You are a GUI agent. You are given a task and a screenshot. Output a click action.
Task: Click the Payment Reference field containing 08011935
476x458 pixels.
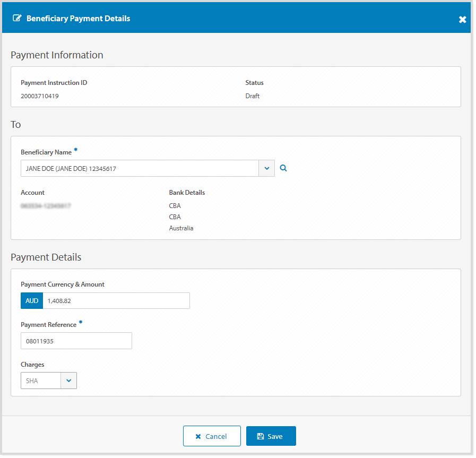coord(76,341)
